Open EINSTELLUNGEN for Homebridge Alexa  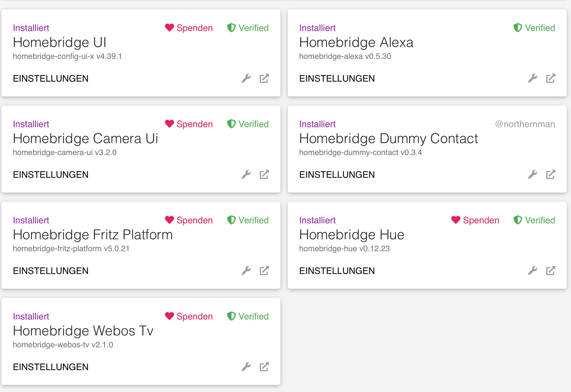[x=337, y=78]
